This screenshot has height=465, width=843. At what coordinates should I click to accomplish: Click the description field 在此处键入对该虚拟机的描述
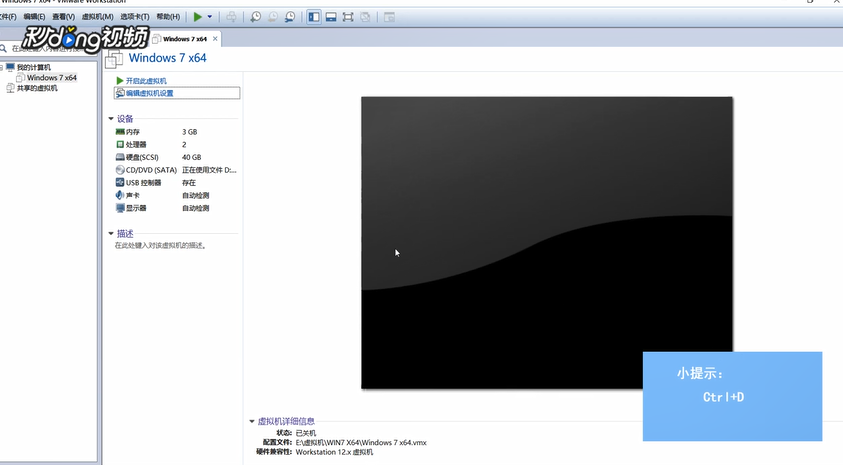point(161,246)
